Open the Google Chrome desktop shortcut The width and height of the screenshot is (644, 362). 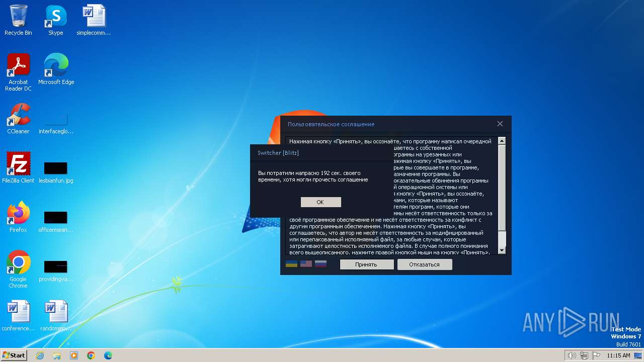[x=18, y=269]
